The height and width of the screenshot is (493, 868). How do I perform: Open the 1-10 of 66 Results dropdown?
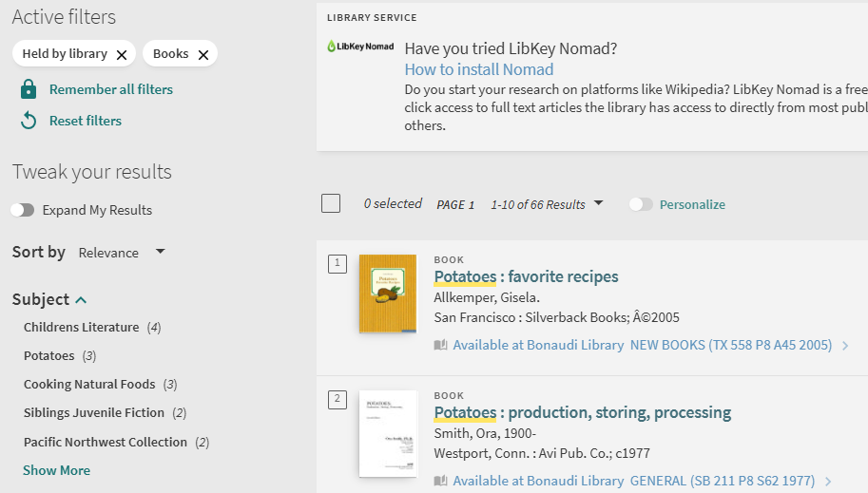tap(547, 204)
